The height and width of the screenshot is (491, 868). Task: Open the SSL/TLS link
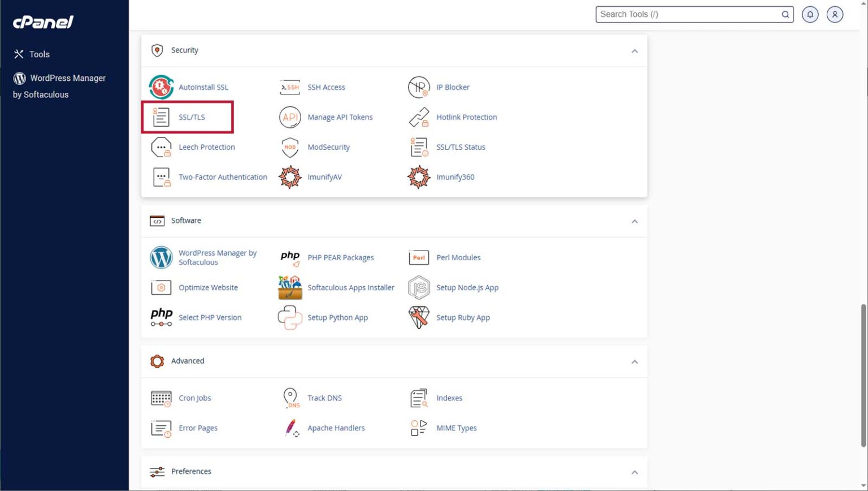(x=192, y=117)
